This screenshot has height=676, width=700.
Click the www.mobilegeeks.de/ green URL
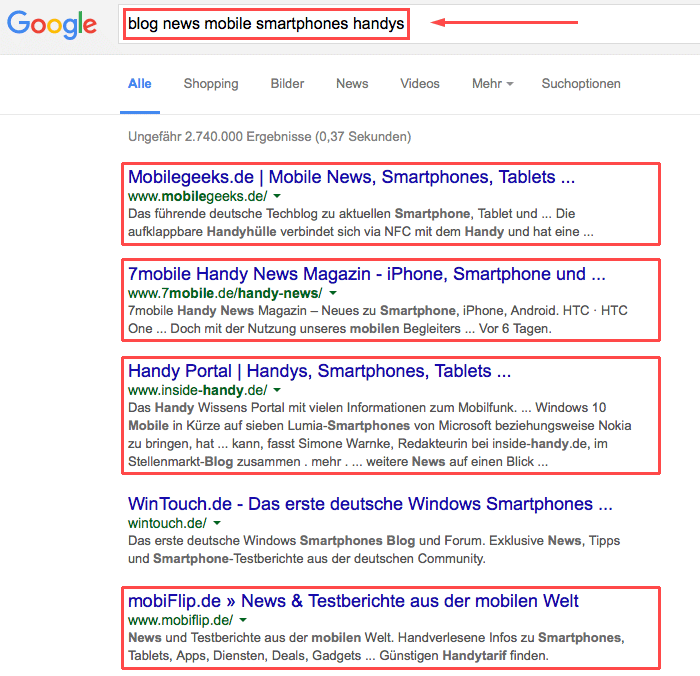click(x=198, y=196)
